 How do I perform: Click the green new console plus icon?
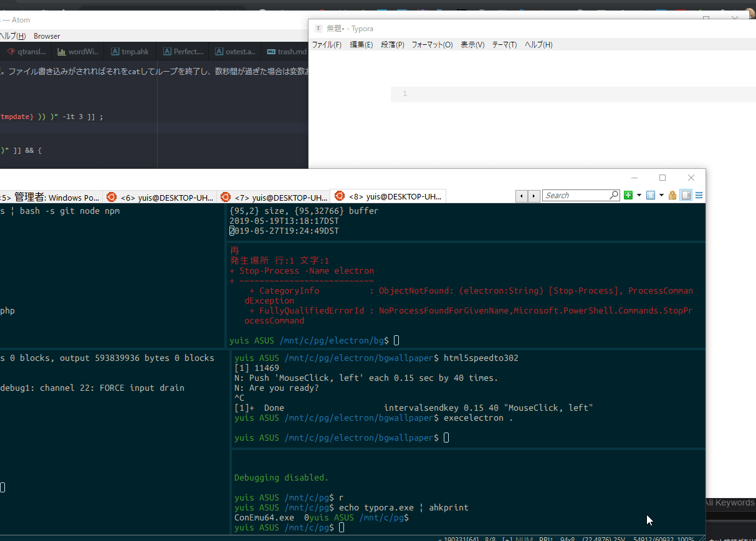click(628, 196)
